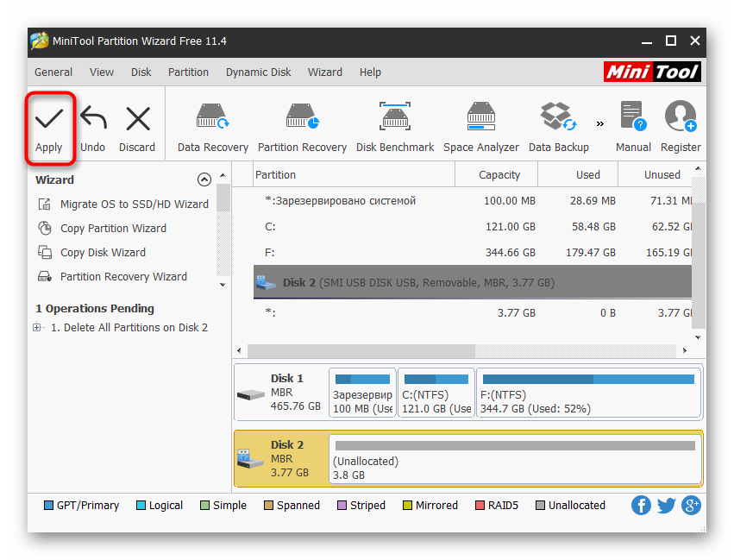Open the Dynamic Disk menu

pos(258,72)
